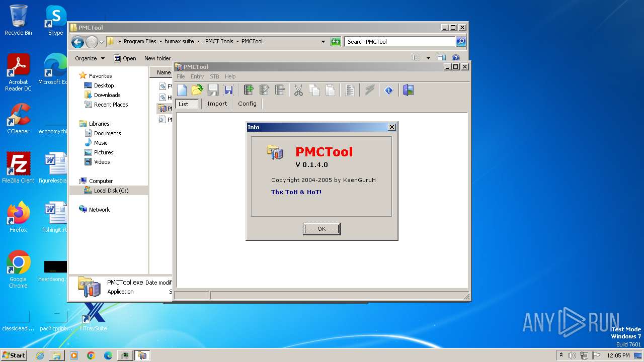The width and height of the screenshot is (644, 362).
Task: Click the Paste clipboard icon
Action: coord(330,90)
